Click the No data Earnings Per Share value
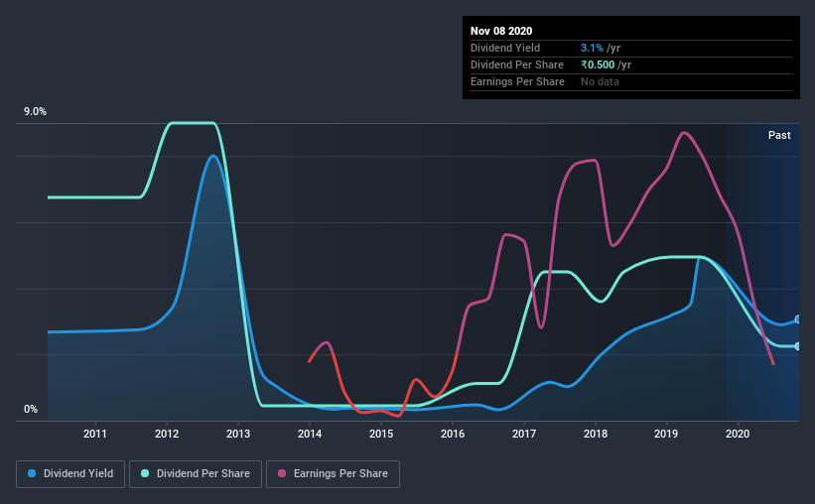This screenshot has width=815, height=504. (x=600, y=81)
